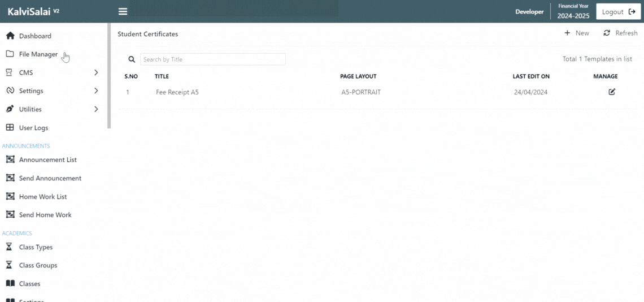The width and height of the screenshot is (644, 302).
Task: Click the Class Types hourglass icon
Action: [x=10, y=247]
